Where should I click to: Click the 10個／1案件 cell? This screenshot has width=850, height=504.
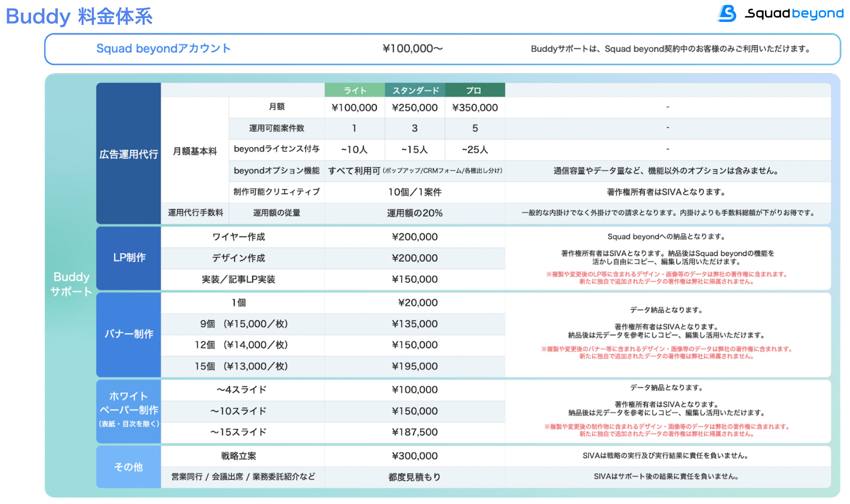415,192
